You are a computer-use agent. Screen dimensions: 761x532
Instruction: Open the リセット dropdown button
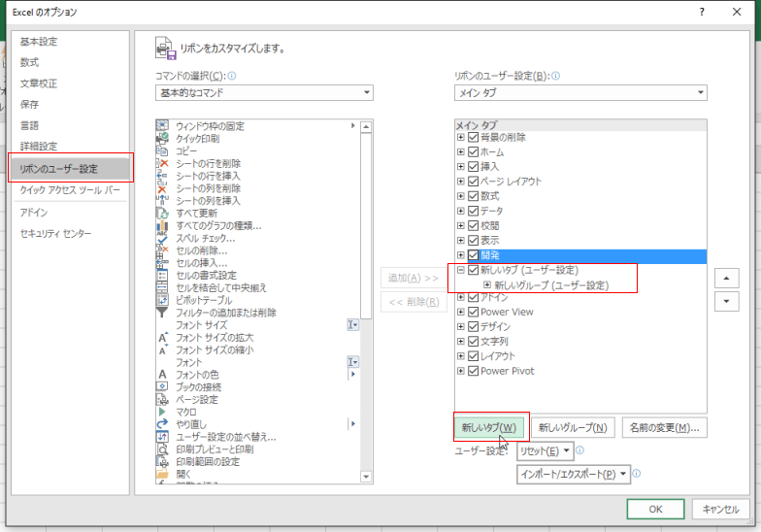546,450
